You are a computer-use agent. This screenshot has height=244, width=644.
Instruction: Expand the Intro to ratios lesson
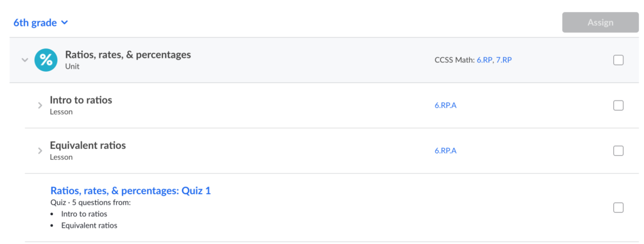tap(40, 106)
